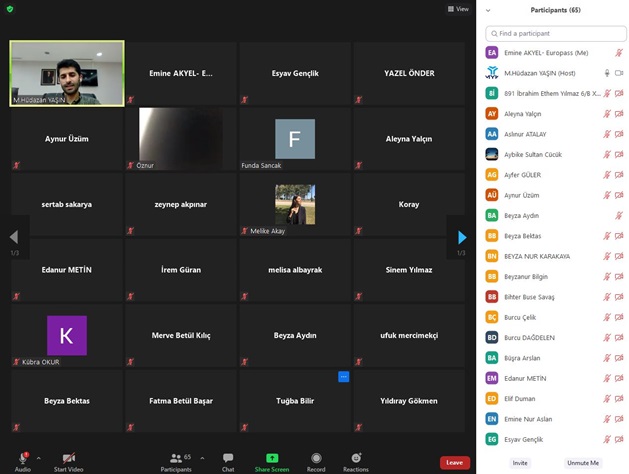Image resolution: width=629 pixels, height=474 pixels.
Task: Click Funda Sancak's F avatar
Action: pos(295,139)
